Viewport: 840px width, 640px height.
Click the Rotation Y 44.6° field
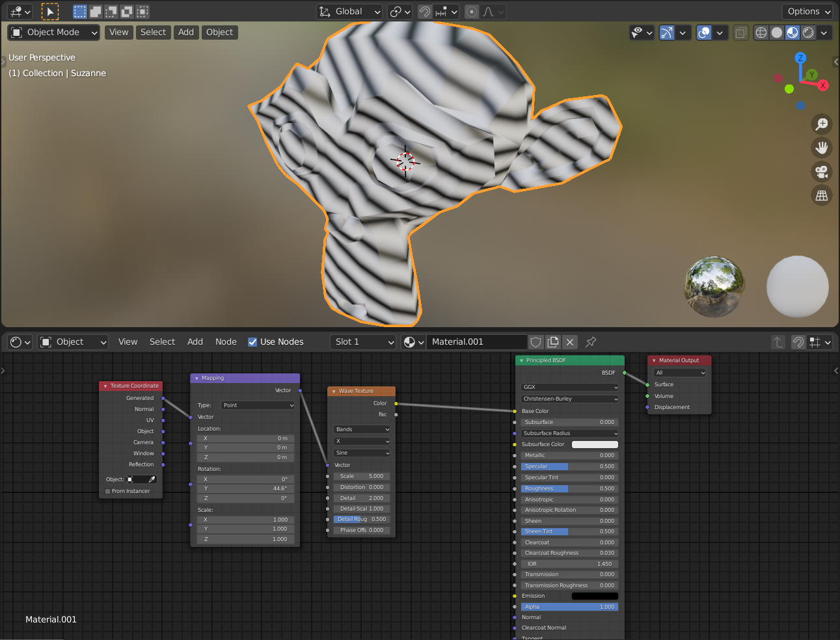click(x=245, y=488)
